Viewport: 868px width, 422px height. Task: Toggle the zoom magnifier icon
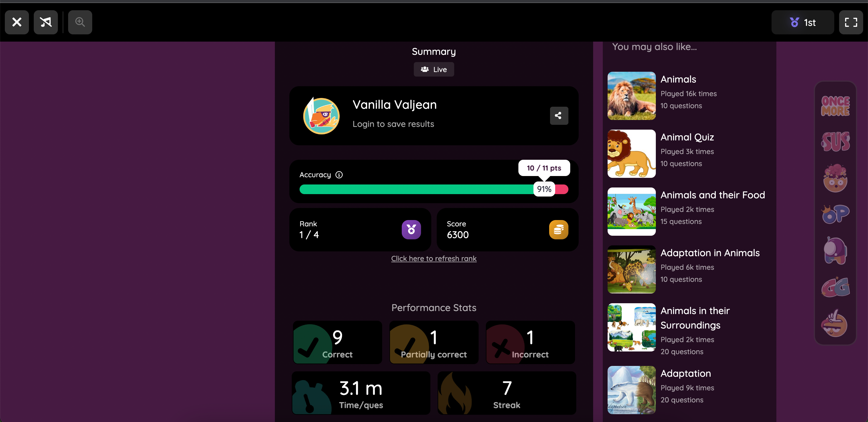[80, 22]
